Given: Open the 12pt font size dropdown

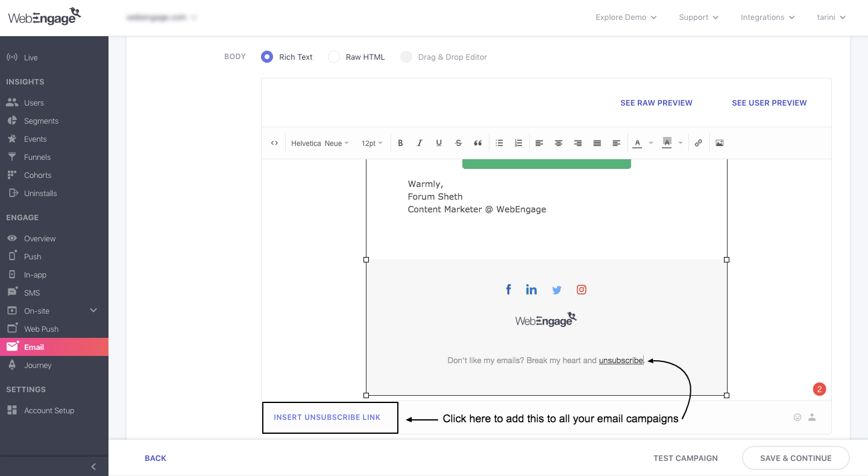Looking at the screenshot, I should coord(372,143).
